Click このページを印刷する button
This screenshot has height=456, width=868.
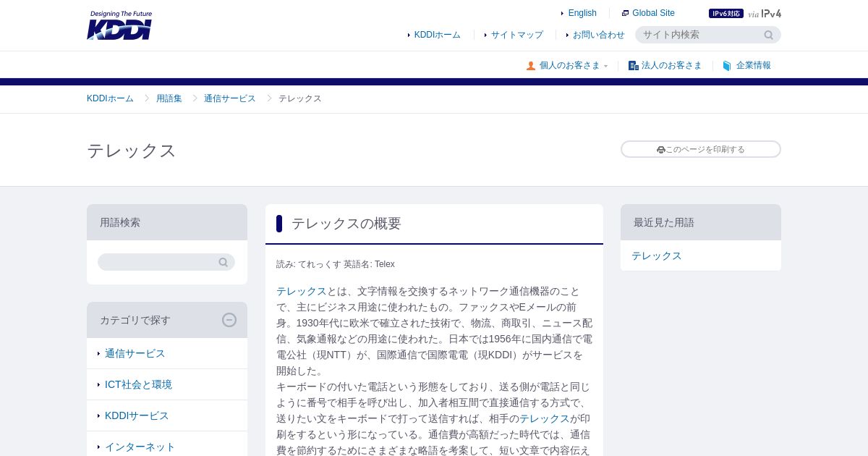[701, 149]
